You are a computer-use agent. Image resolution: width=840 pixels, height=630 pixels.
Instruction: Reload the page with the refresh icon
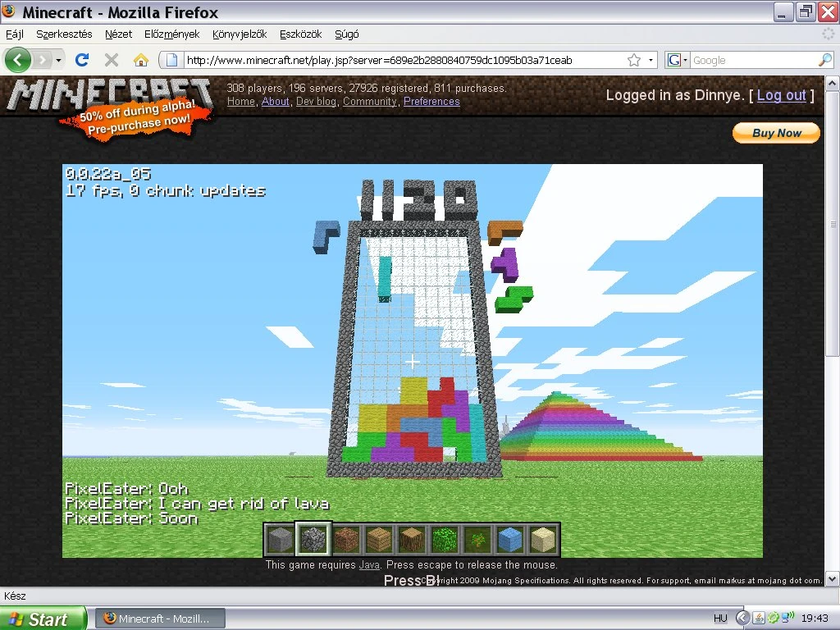point(82,60)
